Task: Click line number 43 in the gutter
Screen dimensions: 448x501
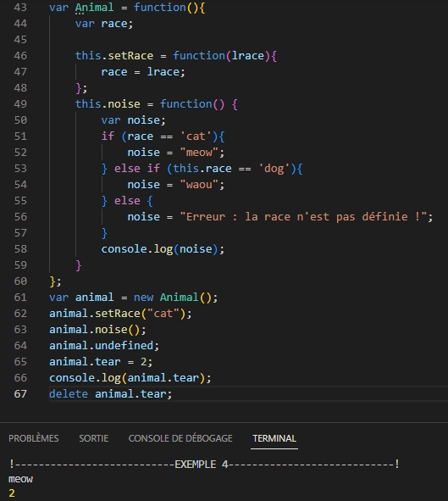Action: coord(20,8)
